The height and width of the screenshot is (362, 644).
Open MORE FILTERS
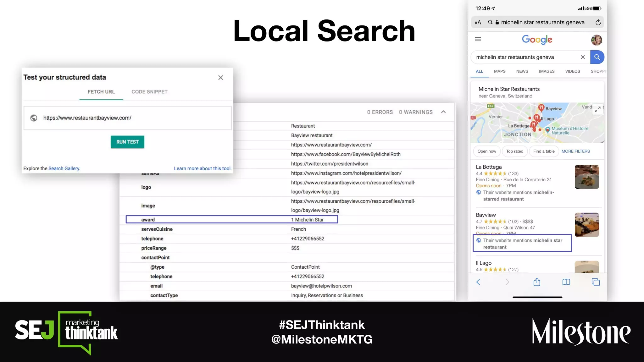click(575, 151)
